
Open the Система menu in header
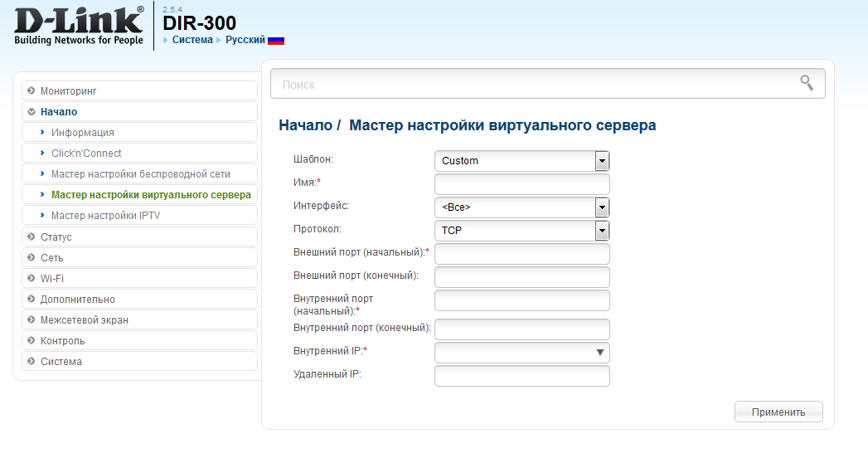[x=192, y=40]
